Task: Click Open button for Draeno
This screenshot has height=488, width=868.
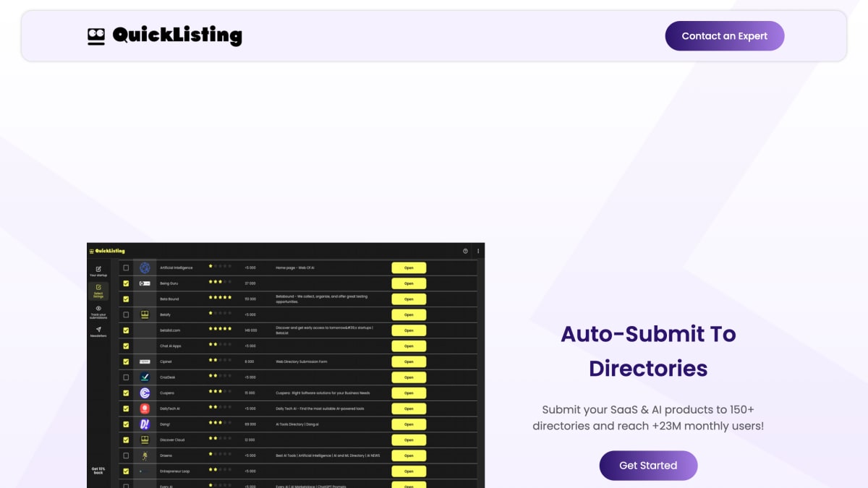Action: tap(409, 455)
